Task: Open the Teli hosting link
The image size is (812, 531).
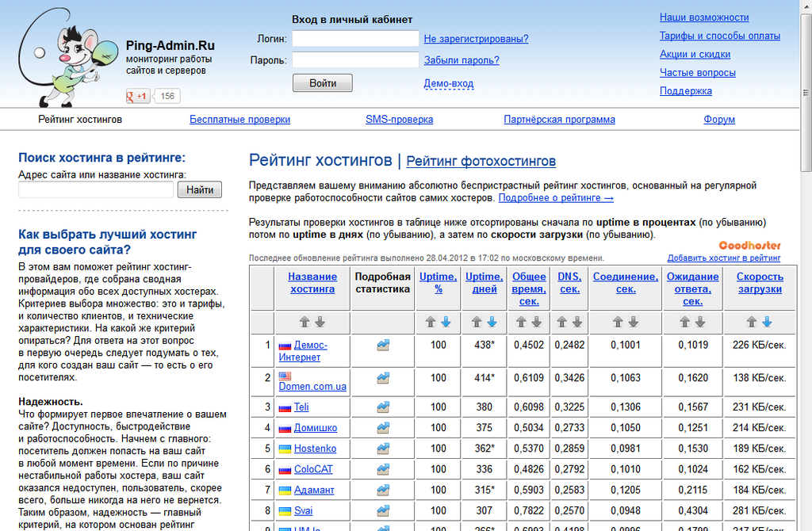Action: point(301,407)
